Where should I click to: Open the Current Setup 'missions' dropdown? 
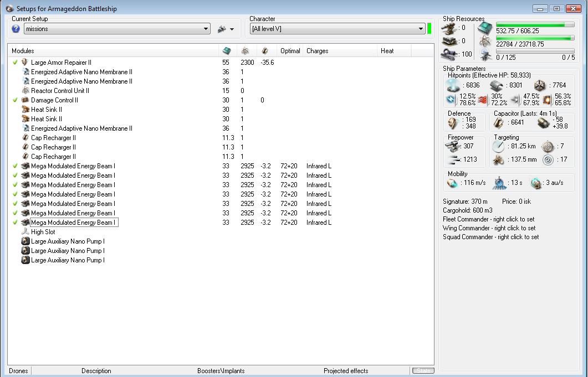click(x=117, y=29)
